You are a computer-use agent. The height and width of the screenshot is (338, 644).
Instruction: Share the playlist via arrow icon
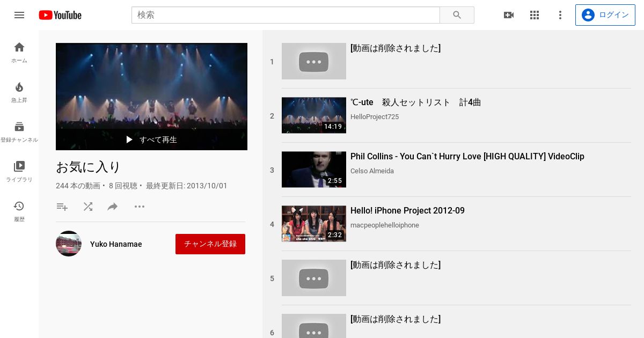(x=113, y=207)
